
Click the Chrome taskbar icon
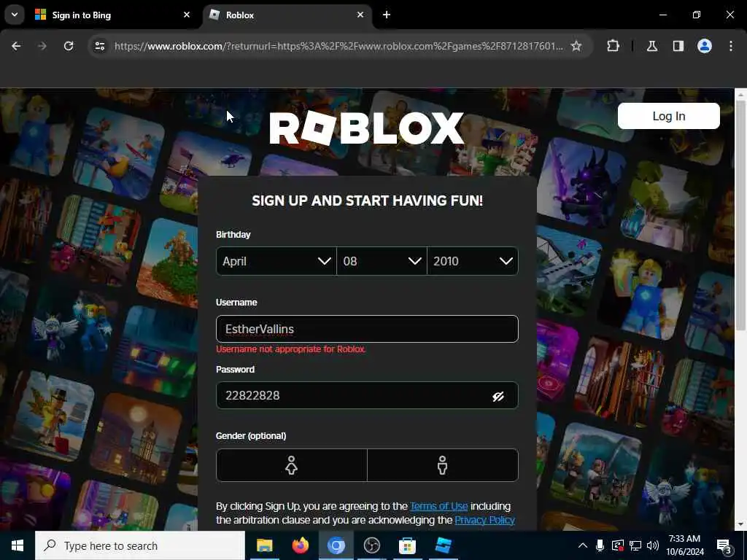(336, 545)
